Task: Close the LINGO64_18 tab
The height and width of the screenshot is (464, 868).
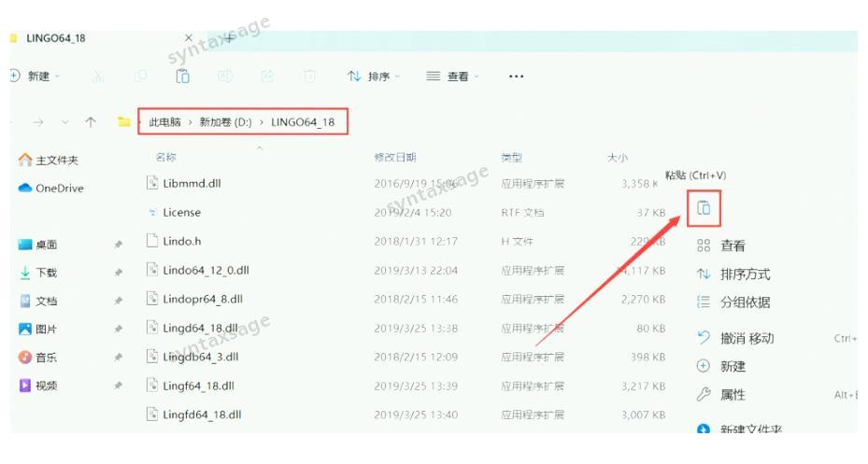Action: pyautogui.click(x=189, y=38)
